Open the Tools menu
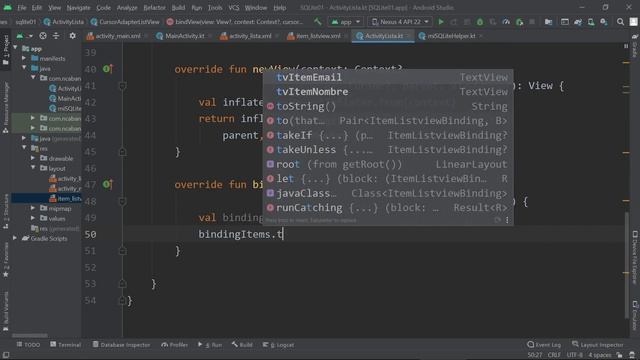 click(215, 8)
